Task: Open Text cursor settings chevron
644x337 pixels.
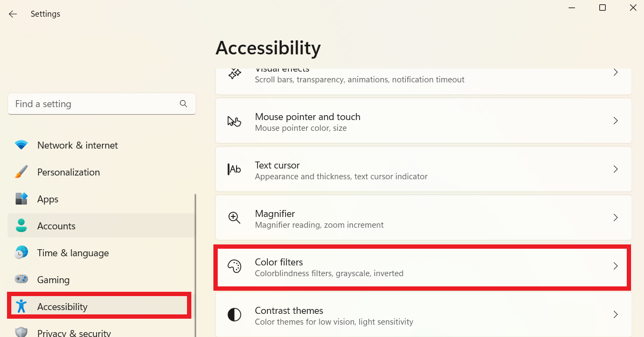Action: click(615, 170)
